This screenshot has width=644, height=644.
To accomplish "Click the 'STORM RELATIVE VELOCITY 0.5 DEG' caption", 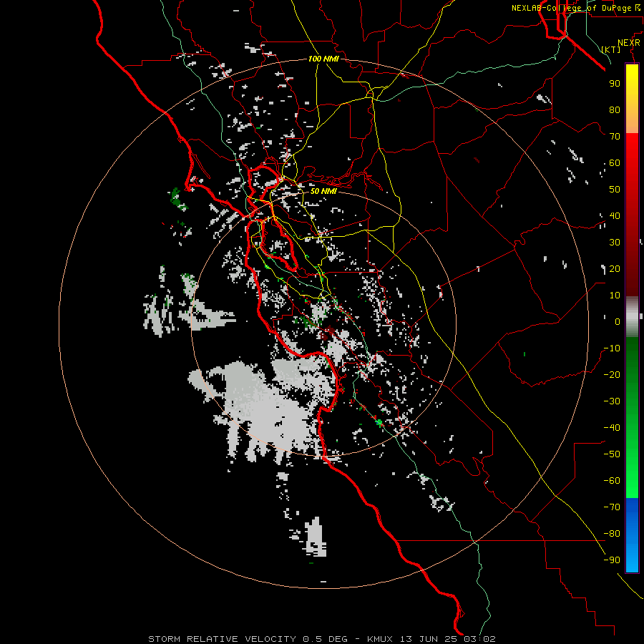I will (x=248, y=639).
